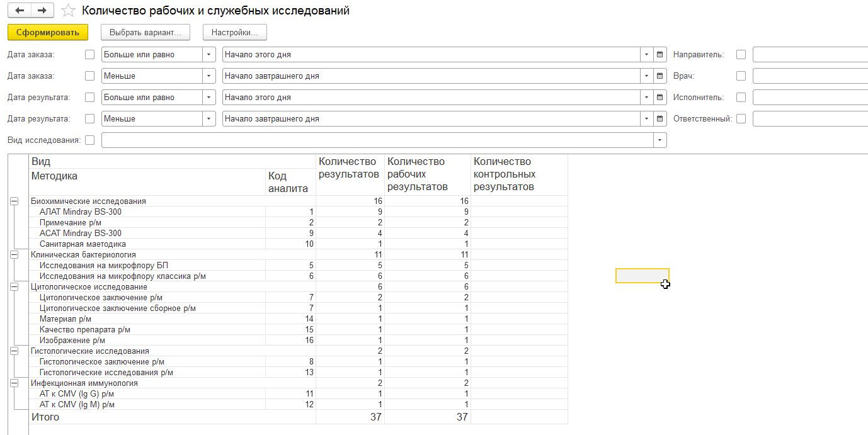
Task: Enable second Дата результата (Меньше) checkbox
Action: [89, 119]
